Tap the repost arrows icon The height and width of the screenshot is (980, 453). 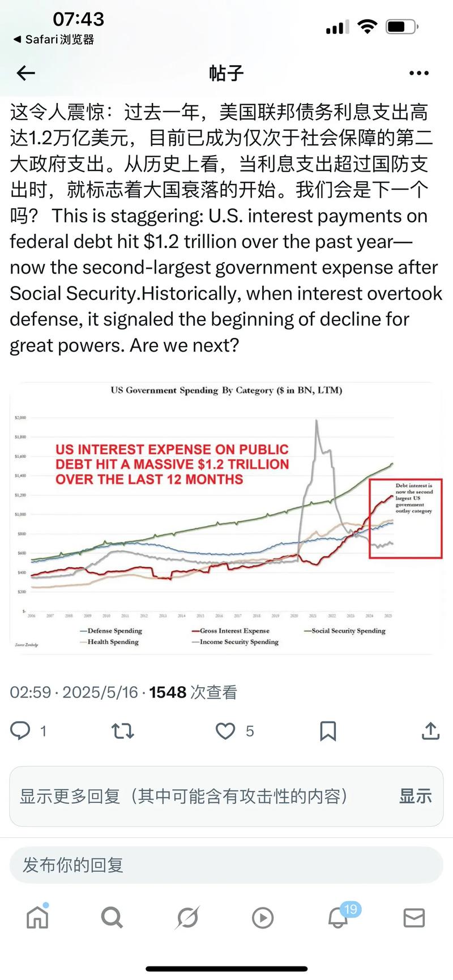(x=123, y=731)
